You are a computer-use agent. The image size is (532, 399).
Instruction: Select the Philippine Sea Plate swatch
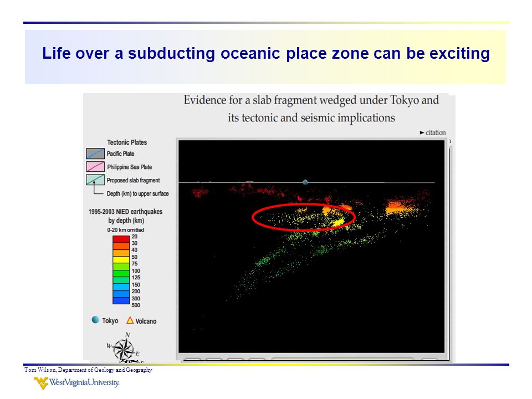[x=95, y=167]
